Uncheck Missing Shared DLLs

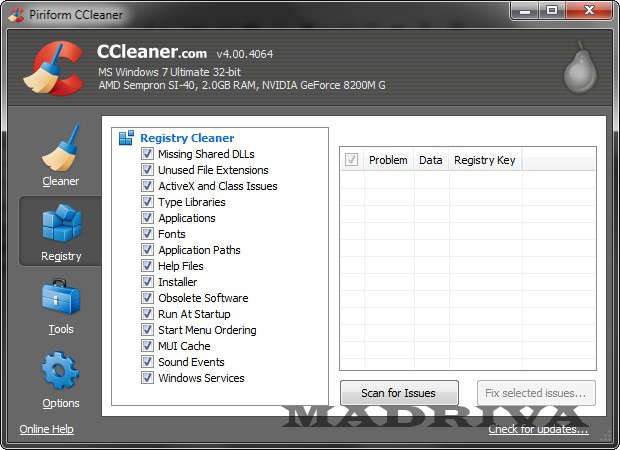(147, 153)
